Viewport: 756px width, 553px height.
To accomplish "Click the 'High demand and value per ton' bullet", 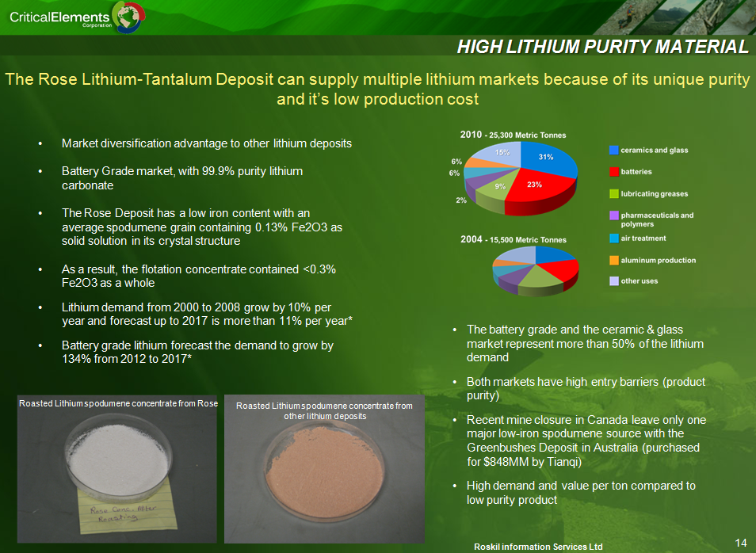I will pos(581,493).
